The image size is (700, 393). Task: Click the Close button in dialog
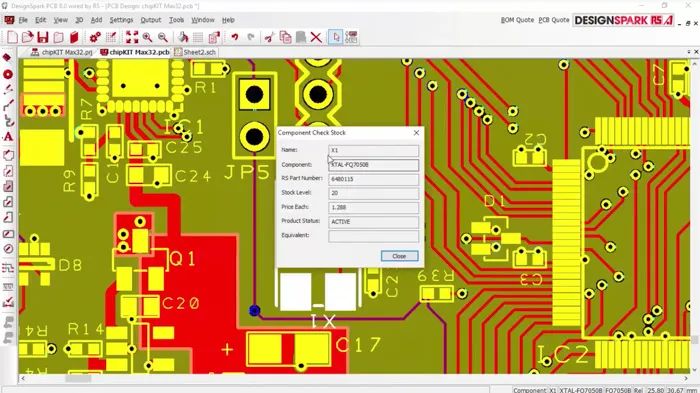pos(400,256)
